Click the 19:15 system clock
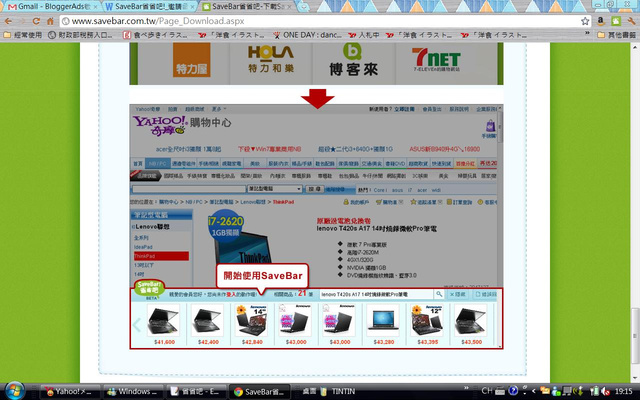Image resolution: width=640 pixels, height=400 pixels. coord(623,391)
